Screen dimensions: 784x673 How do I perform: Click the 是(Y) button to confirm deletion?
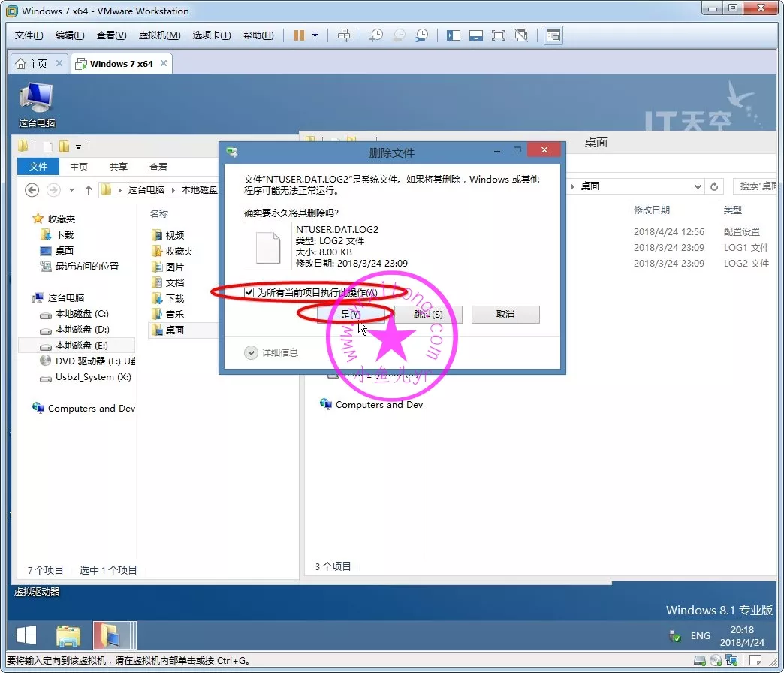click(351, 314)
